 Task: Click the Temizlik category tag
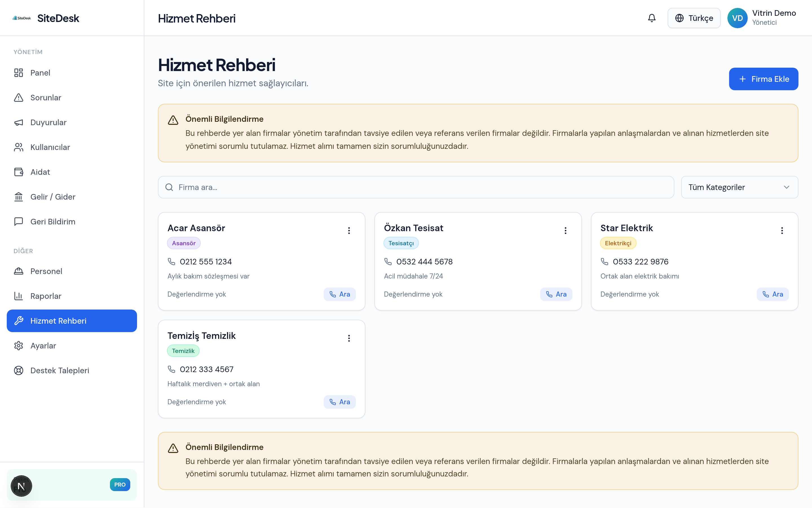click(183, 351)
